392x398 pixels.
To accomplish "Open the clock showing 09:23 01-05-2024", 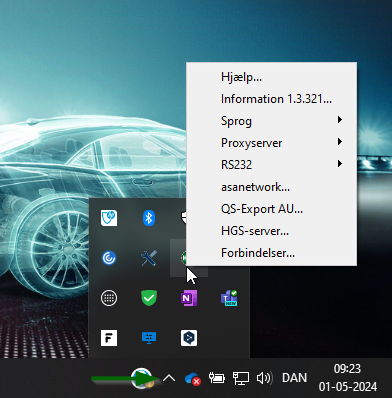I will click(348, 378).
